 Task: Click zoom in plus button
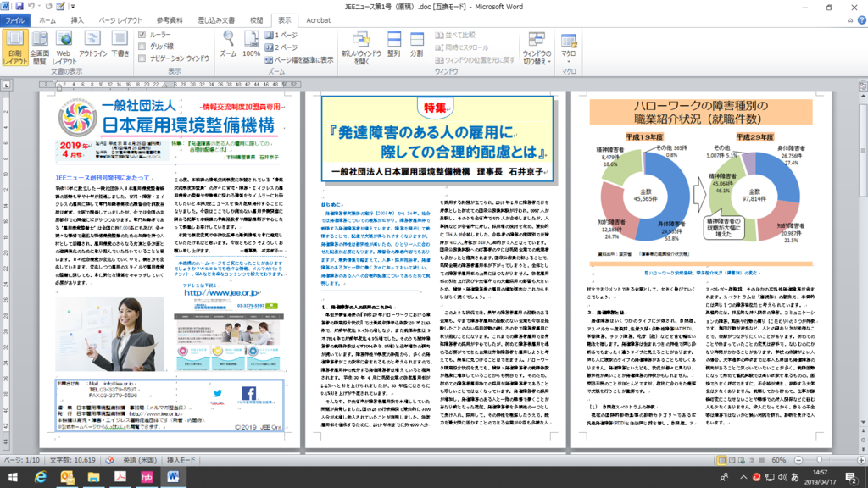click(x=861, y=460)
